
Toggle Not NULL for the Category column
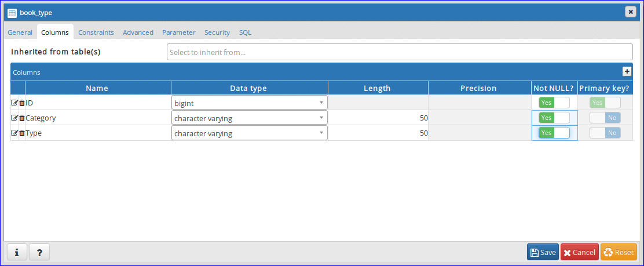(554, 118)
